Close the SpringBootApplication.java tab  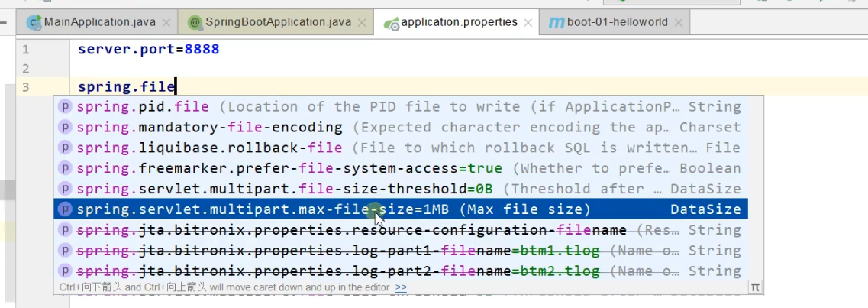[x=362, y=23]
